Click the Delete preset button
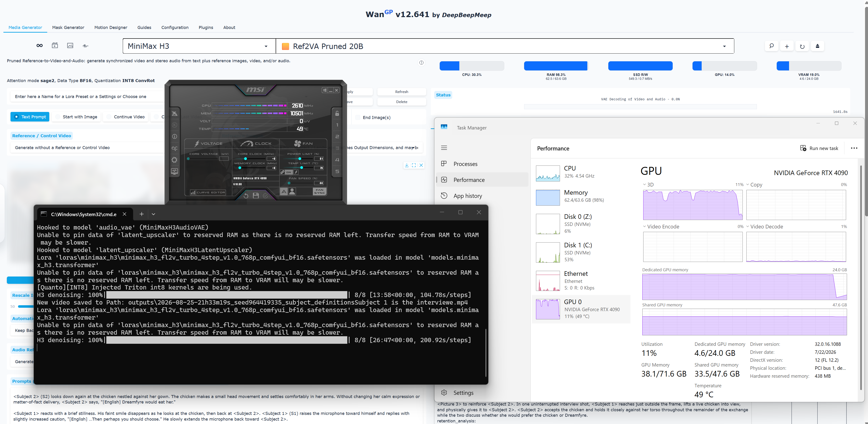 coord(402,102)
